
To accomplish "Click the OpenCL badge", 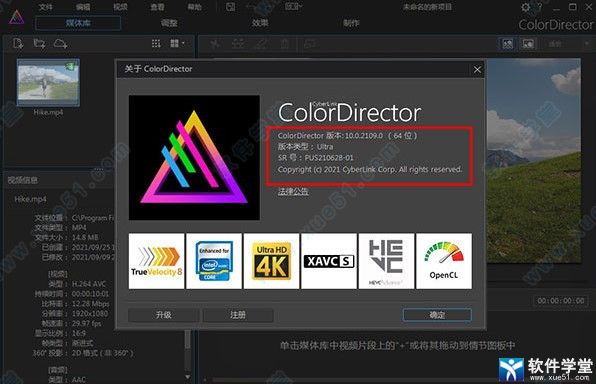I will coord(444,261).
